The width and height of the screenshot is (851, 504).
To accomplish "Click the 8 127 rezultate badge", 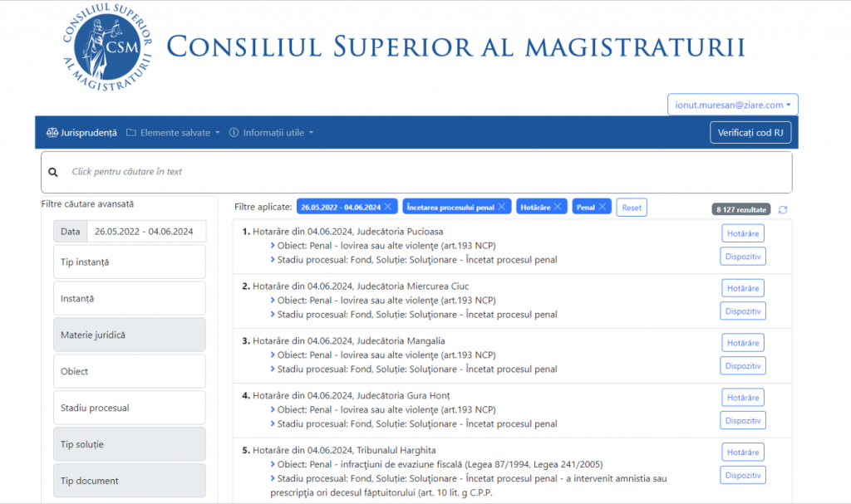I will (740, 209).
